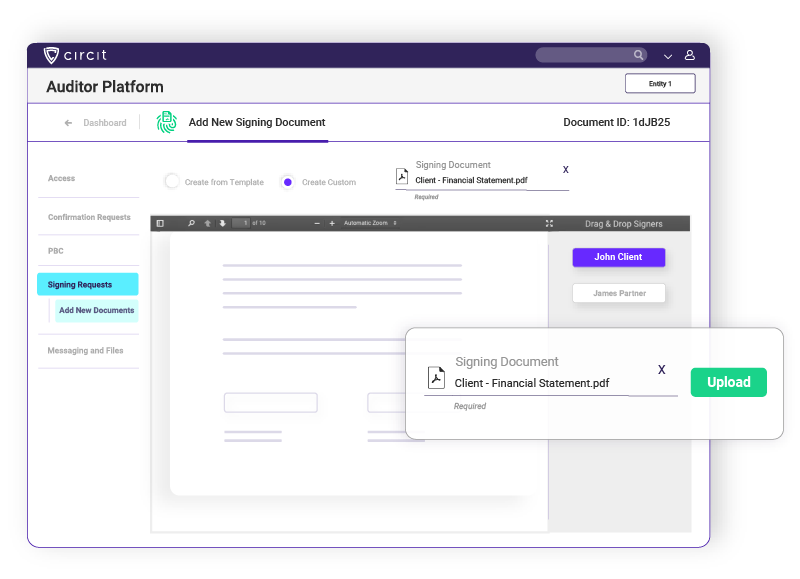Open the user profile icon in header
Viewport: 800px width, 579px height.
(x=690, y=55)
